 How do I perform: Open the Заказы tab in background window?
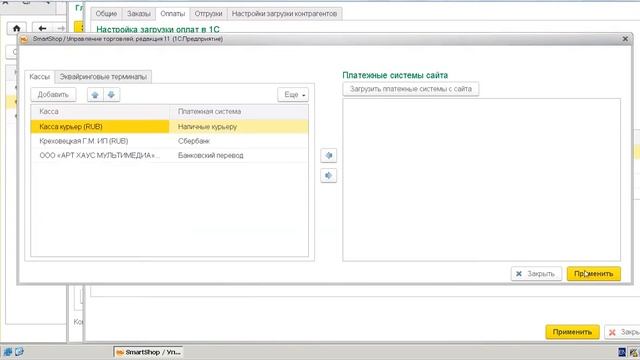138,13
